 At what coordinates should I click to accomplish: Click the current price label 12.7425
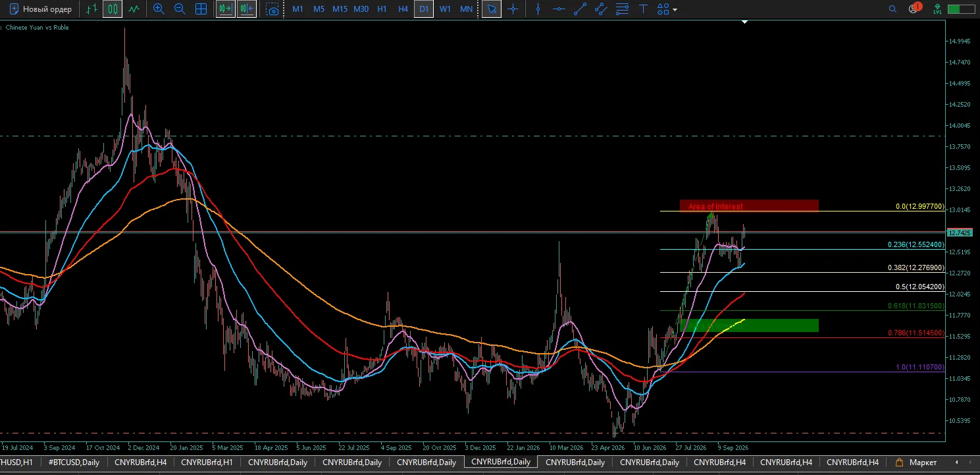pyautogui.click(x=960, y=233)
